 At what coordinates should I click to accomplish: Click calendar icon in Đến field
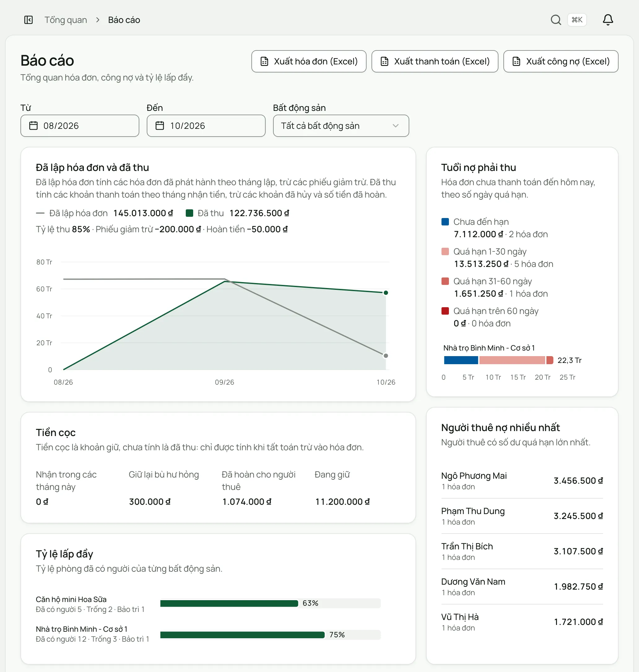(160, 126)
